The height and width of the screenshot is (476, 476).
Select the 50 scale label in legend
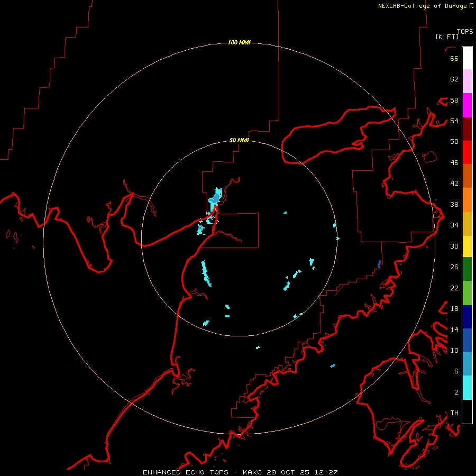(454, 142)
